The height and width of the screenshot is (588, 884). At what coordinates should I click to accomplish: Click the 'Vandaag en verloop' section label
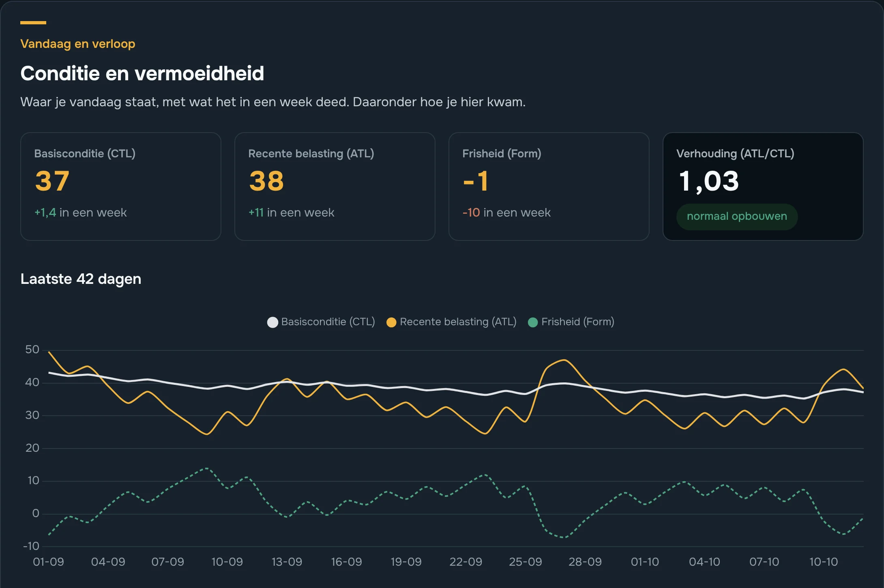tap(78, 44)
